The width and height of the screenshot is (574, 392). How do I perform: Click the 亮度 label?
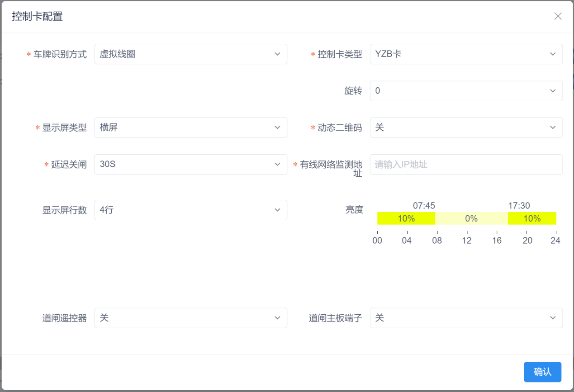[x=354, y=209]
